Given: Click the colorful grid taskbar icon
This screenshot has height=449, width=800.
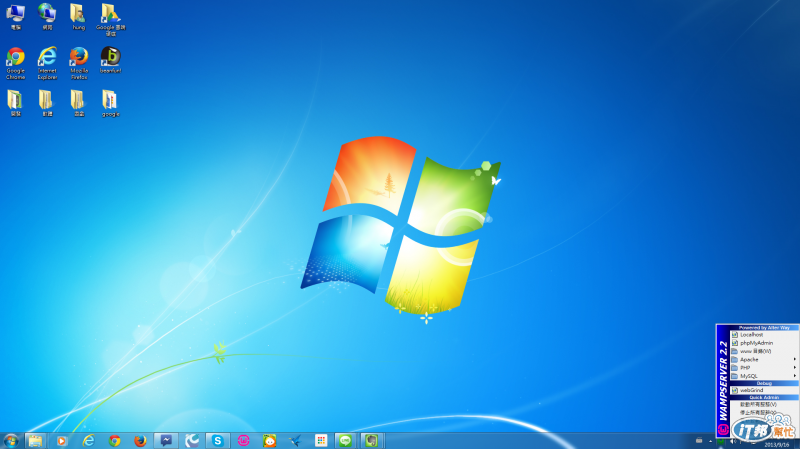Looking at the screenshot, I should click(x=321, y=441).
